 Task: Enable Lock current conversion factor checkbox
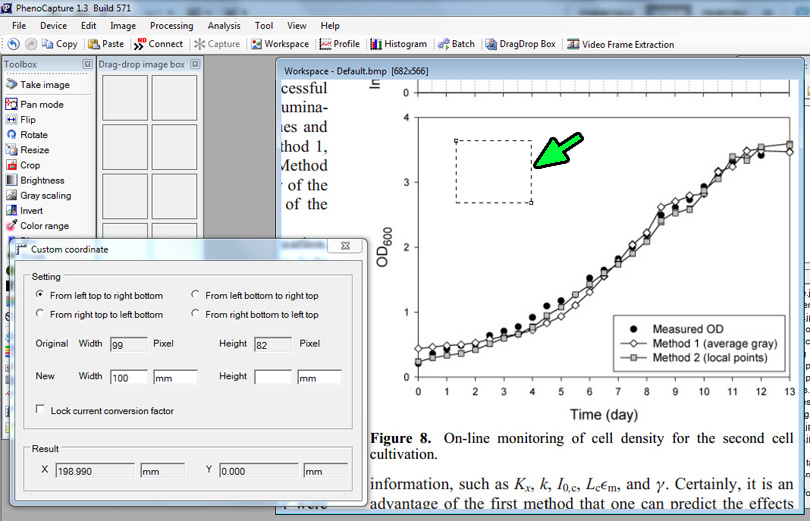point(40,410)
